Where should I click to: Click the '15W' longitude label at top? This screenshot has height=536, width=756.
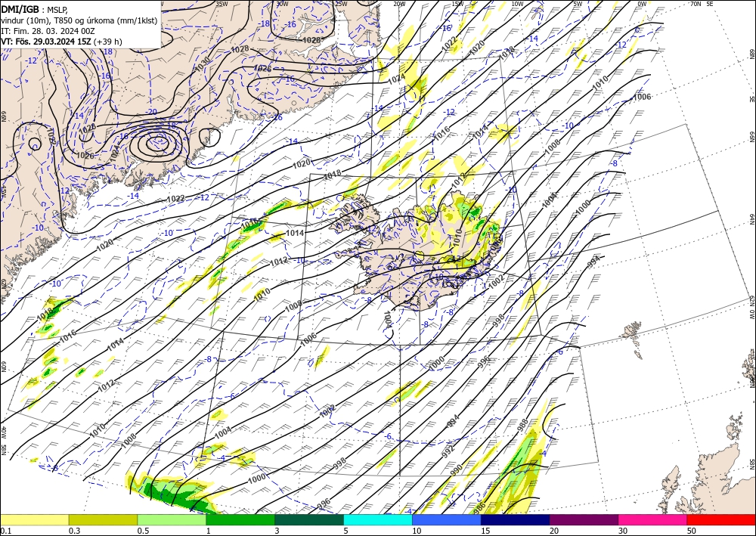[x=457, y=4]
